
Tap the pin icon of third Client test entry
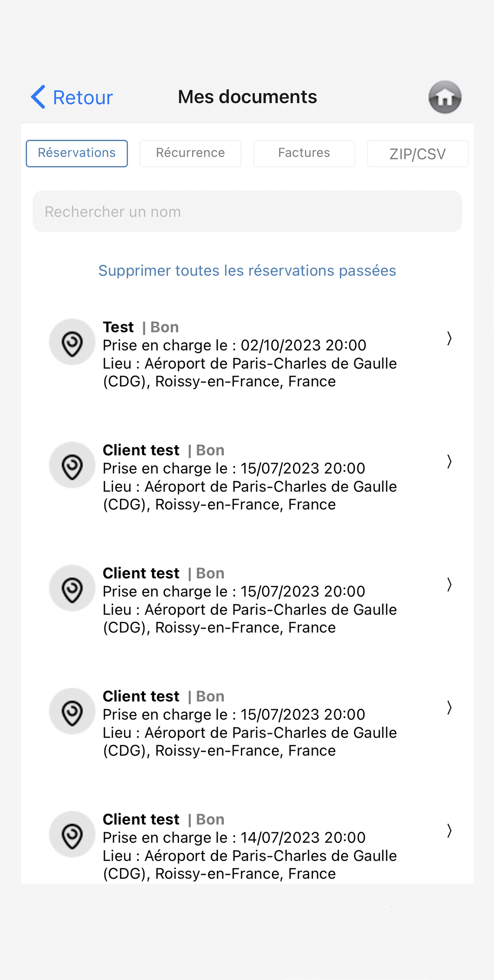click(x=72, y=712)
